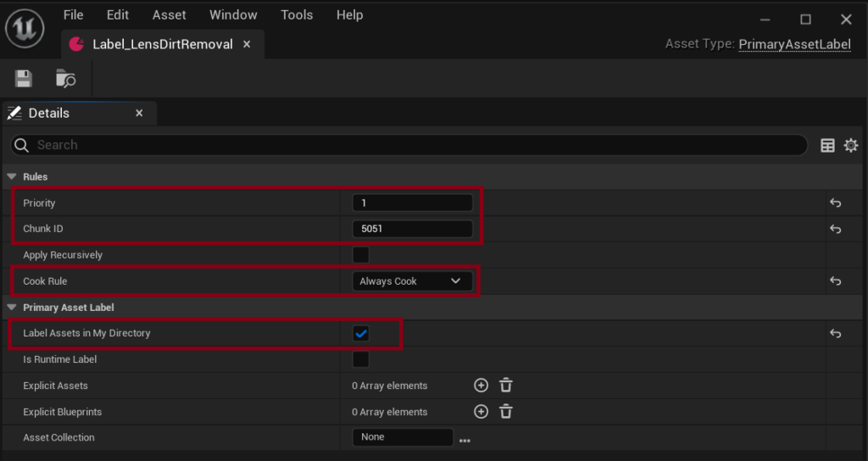The width and height of the screenshot is (868, 461).
Task: Open the Details settings gear icon
Action: (x=851, y=145)
